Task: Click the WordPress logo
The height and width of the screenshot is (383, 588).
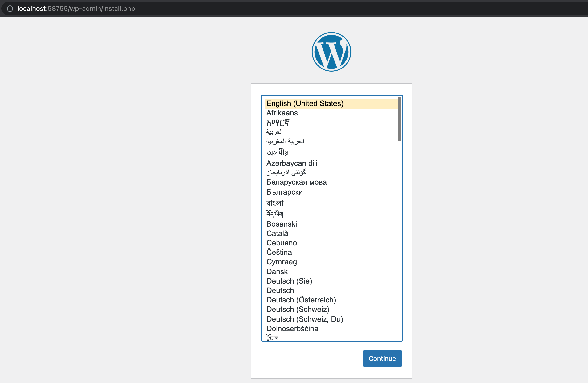Action: click(x=331, y=52)
